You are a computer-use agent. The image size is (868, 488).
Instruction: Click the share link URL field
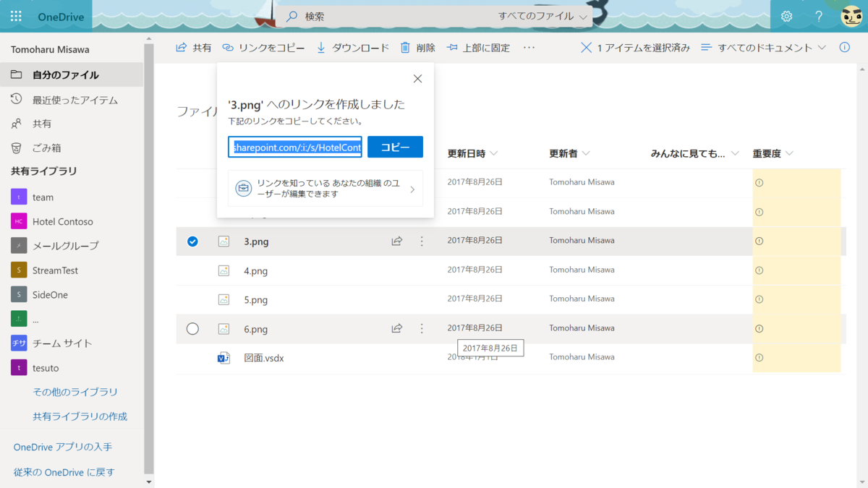[295, 147]
